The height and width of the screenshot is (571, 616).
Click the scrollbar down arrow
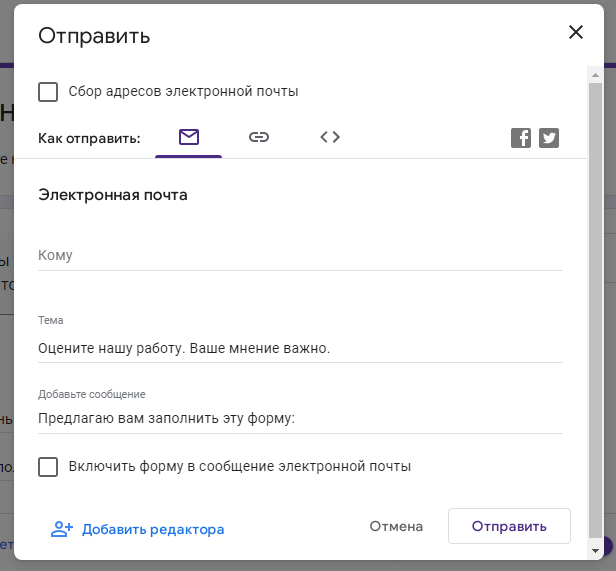[596, 551]
